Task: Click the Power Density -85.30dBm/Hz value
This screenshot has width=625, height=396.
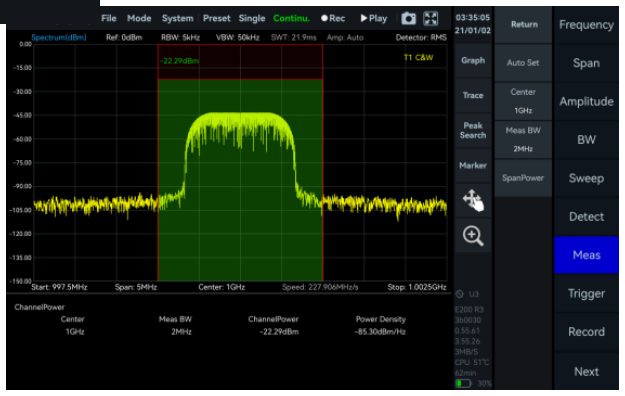Action: [x=380, y=332]
